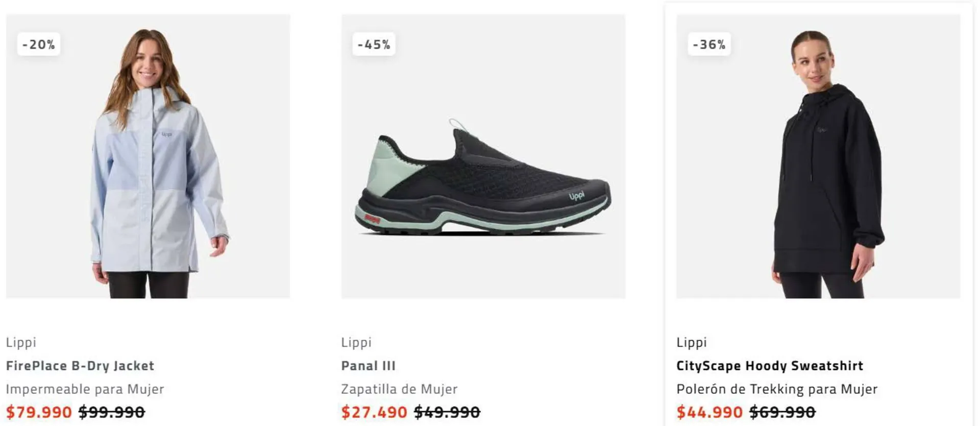Click the -20% discount badge
This screenshot has height=426, width=980.
pos(39,44)
